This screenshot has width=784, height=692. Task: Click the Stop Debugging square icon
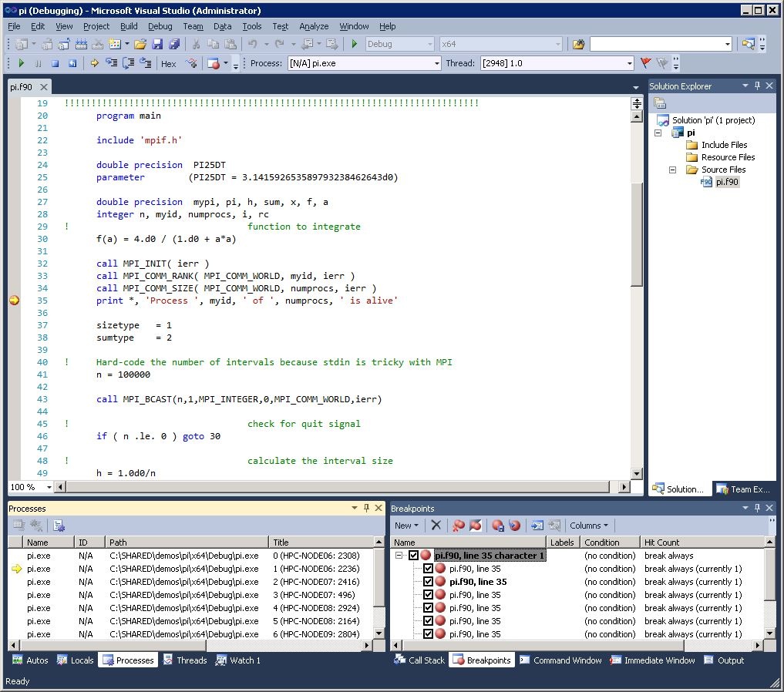pos(55,64)
